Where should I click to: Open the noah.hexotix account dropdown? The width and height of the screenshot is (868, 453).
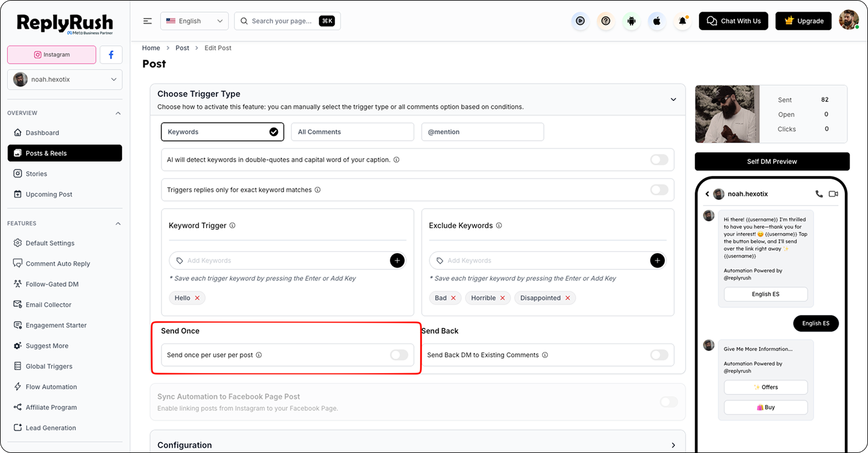tap(65, 79)
